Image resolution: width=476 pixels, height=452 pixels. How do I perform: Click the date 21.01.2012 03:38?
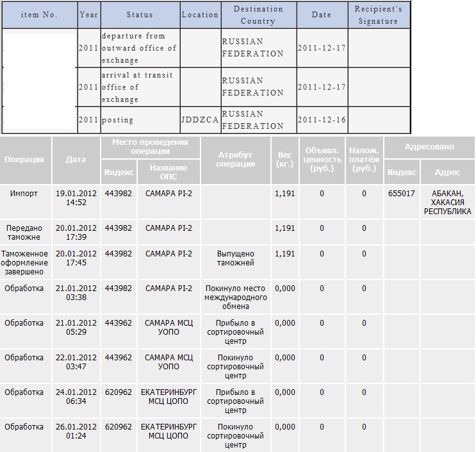click(76, 293)
